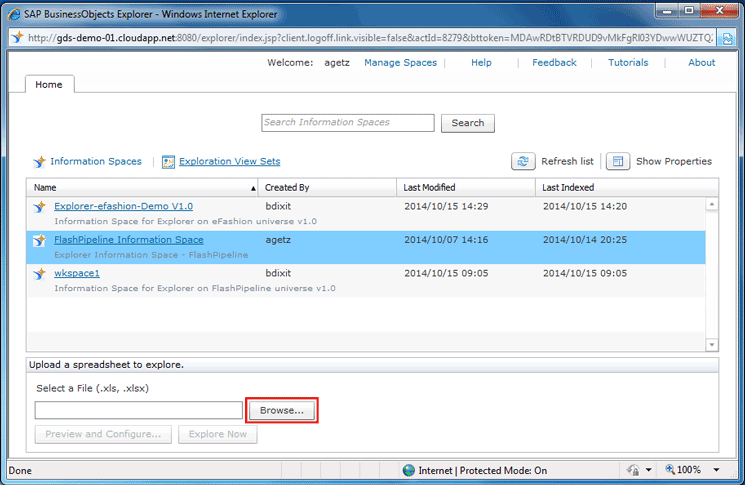Sort list by Name column header
The height and width of the screenshot is (485, 745).
(142, 188)
